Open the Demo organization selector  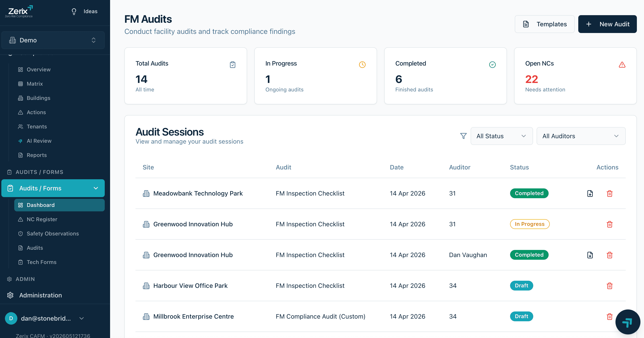[x=53, y=40]
